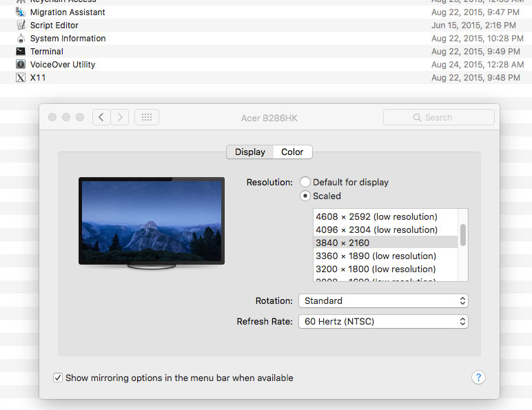Click the X11 app icon
The image size is (532, 410).
tap(21, 78)
